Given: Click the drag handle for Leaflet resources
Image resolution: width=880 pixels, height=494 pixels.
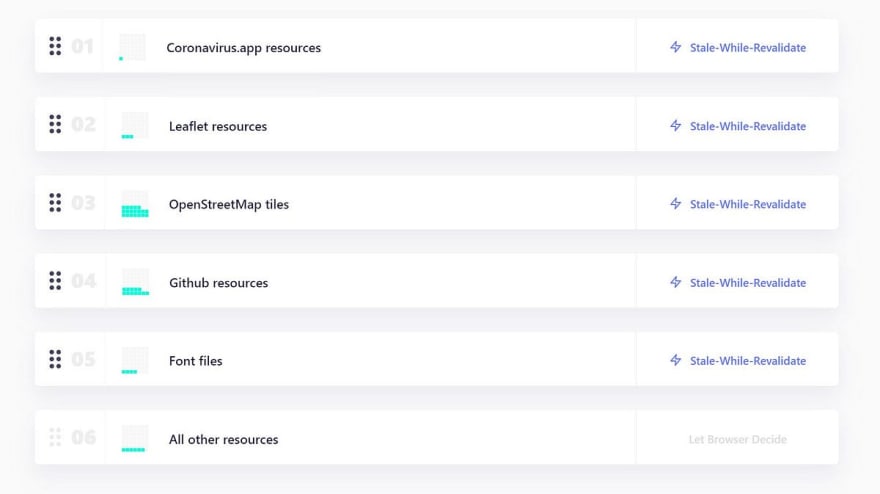Looking at the screenshot, I should pos(55,124).
